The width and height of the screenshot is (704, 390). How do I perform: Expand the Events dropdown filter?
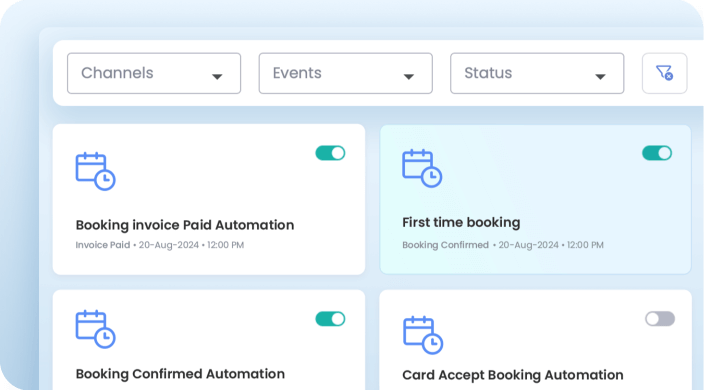pyautogui.click(x=346, y=73)
